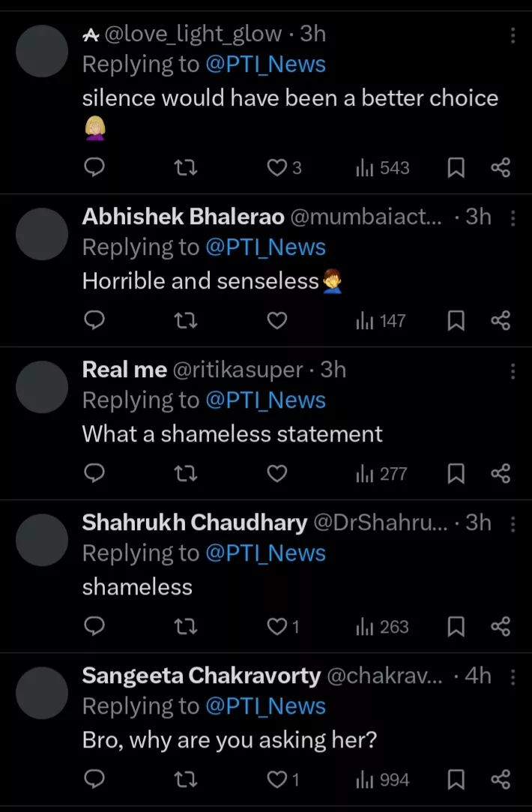532x812 pixels.
Task: Like Abhishek Bhalerao's tweet
Action: pyautogui.click(x=277, y=321)
